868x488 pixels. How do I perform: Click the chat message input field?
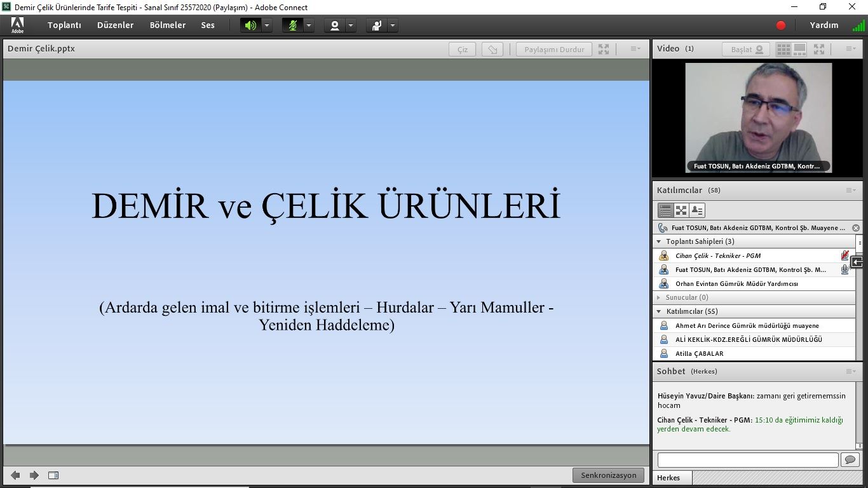click(x=747, y=459)
